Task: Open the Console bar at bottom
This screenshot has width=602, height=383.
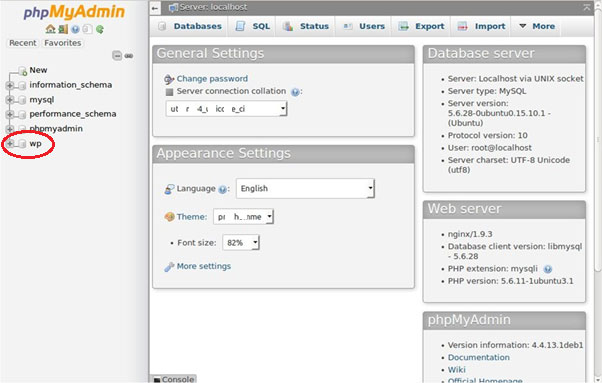Action: tap(174, 379)
